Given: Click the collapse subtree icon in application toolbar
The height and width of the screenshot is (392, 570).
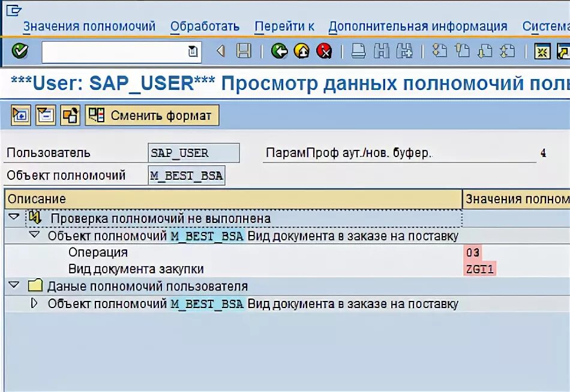Looking at the screenshot, I should [45, 115].
